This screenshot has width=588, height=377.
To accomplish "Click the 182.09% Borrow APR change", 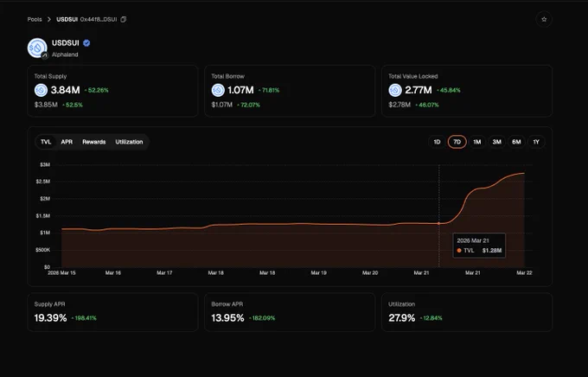I will coord(262,318).
